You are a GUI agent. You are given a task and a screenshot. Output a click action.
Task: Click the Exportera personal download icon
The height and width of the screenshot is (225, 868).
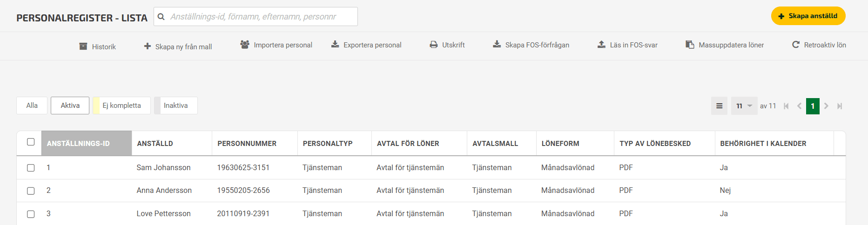pos(335,45)
